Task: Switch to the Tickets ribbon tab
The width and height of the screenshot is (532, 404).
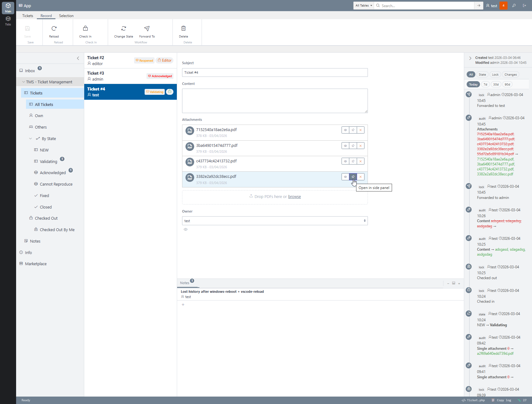Action: tap(28, 16)
